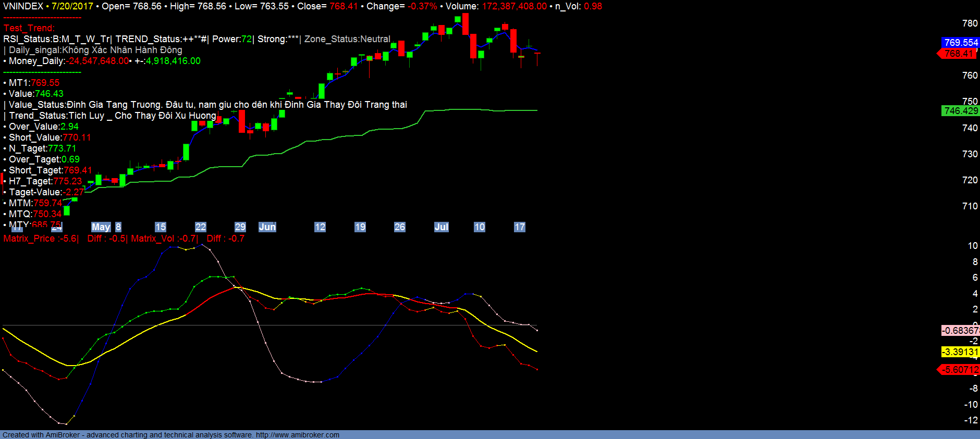
Task: Select the Volume value in the header
Action: (x=514, y=6)
